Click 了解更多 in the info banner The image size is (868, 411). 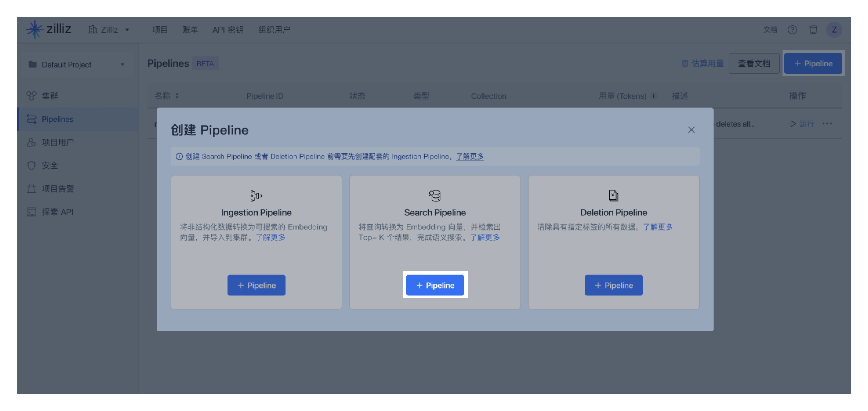coord(470,156)
